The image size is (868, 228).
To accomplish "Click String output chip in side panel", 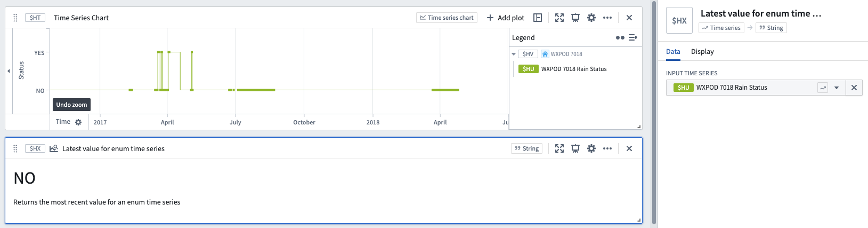I will click(x=771, y=28).
